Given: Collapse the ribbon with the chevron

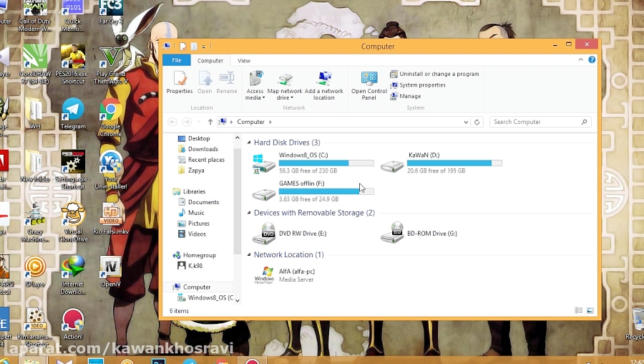Looking at the screenshot, I should pyautogui.click(x=581, y=60).
